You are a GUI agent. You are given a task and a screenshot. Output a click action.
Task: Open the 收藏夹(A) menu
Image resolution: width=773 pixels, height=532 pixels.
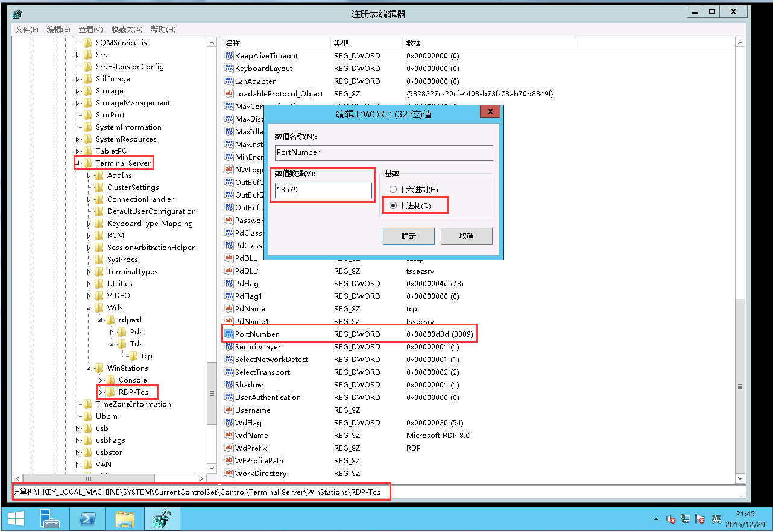coord(127,30)
